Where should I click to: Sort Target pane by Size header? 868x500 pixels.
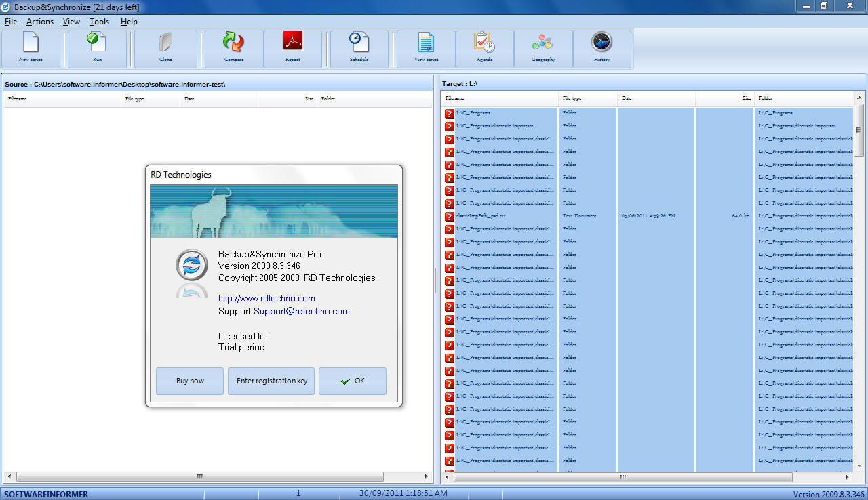(725, 98)
